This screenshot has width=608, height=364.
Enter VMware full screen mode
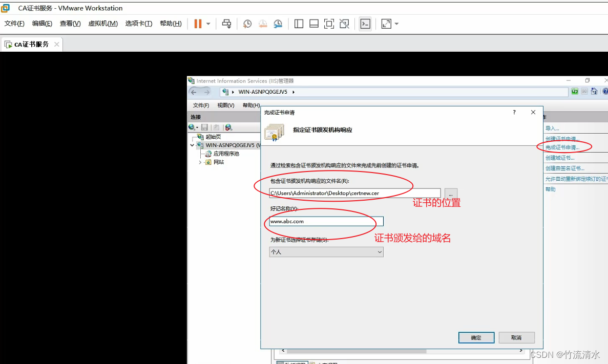[x=329, y=24]
